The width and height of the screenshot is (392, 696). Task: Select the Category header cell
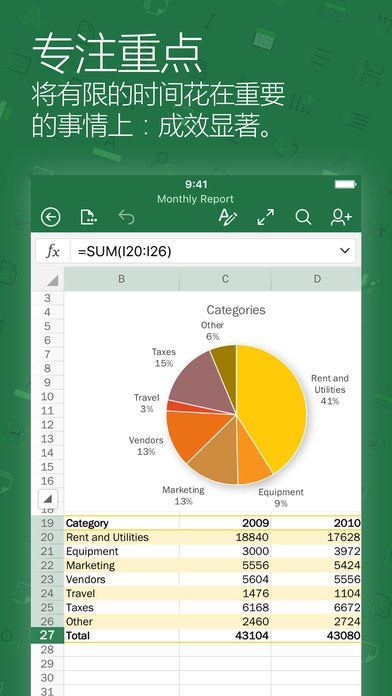tap(122, 523)
